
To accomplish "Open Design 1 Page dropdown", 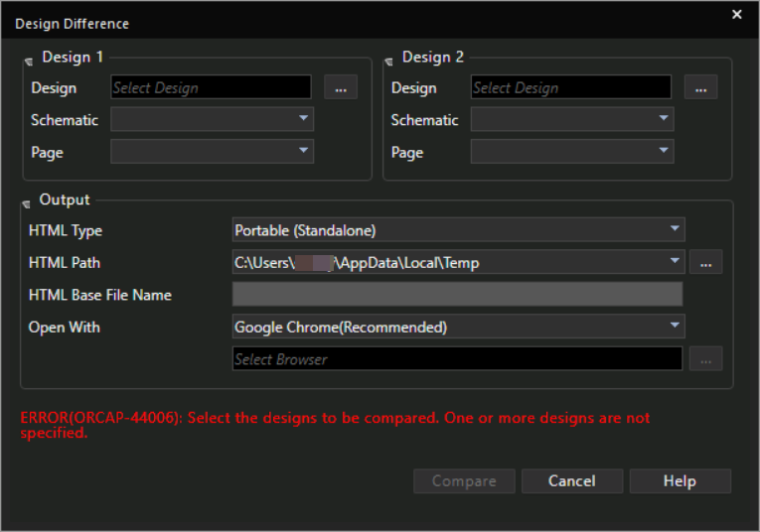I will coord(303,152).
